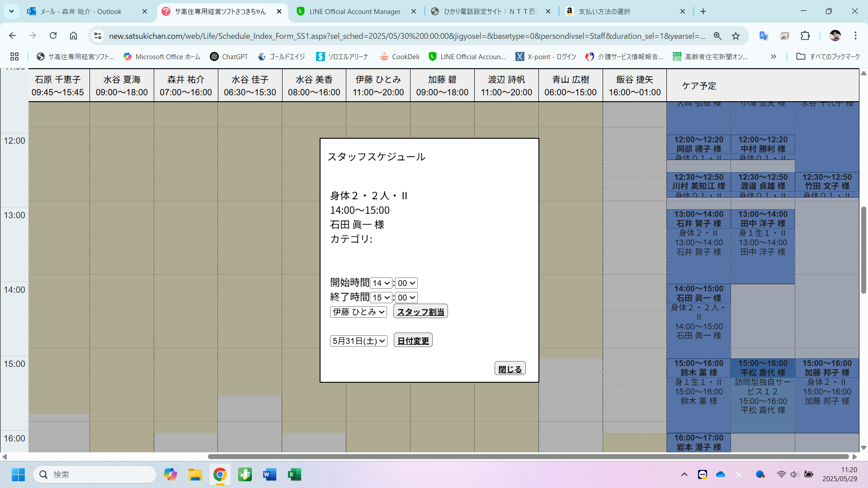Open browser extensions puzzle icon

tap(805, 36)
